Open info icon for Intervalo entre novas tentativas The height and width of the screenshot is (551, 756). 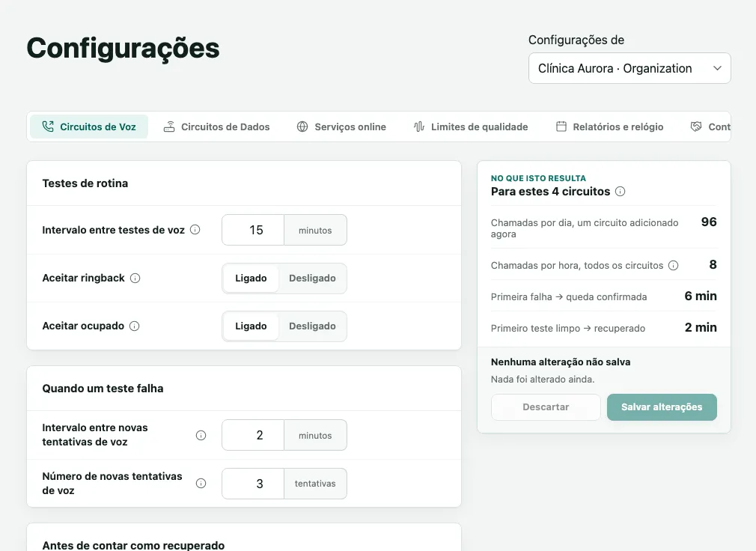pyautogui.click(x=201, y=435)
